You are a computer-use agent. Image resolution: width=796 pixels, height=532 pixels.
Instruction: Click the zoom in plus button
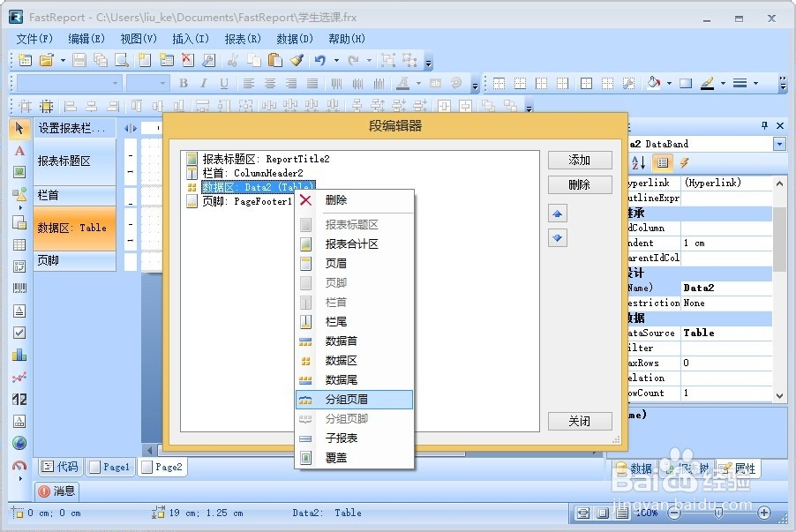click(x=763, y=513)
